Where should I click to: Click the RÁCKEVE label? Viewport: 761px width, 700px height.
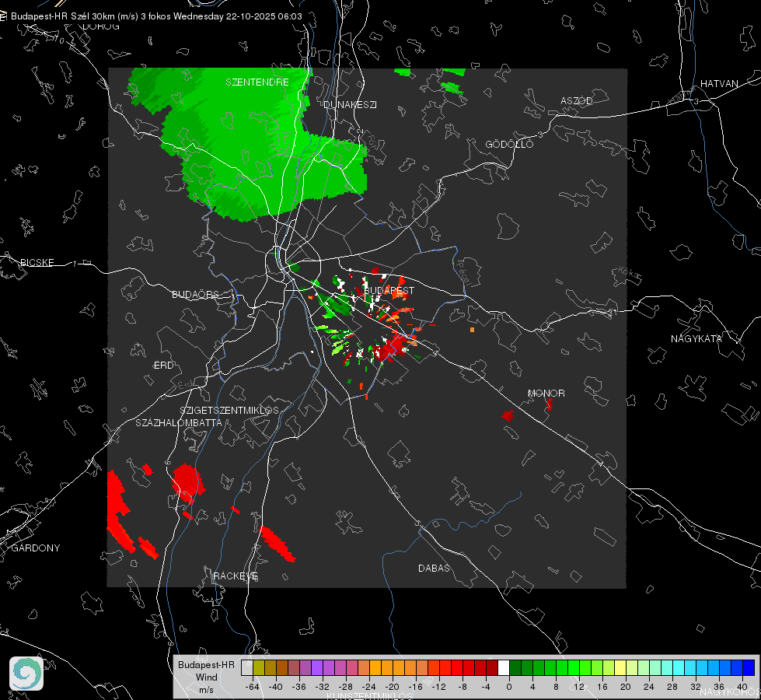click(236, 576)
